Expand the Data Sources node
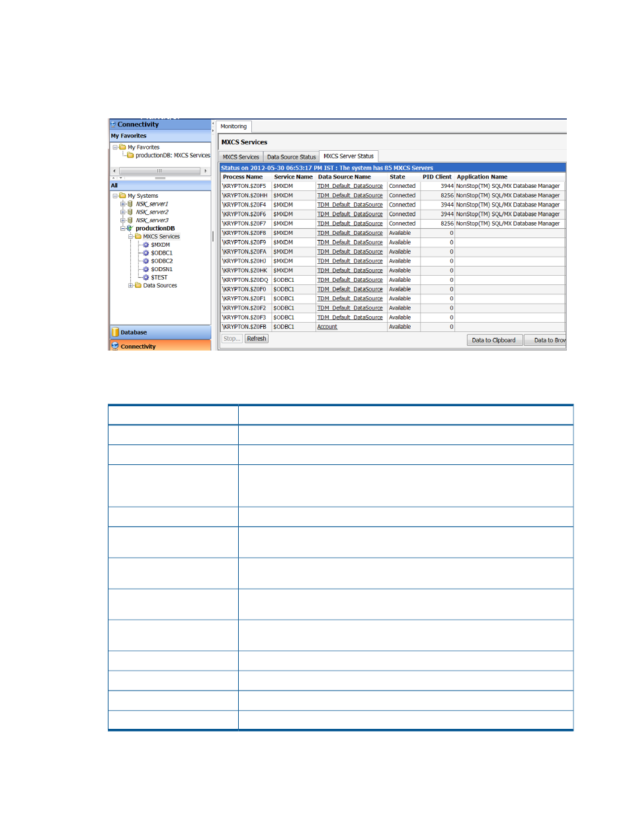 click(x=131, y=286)
